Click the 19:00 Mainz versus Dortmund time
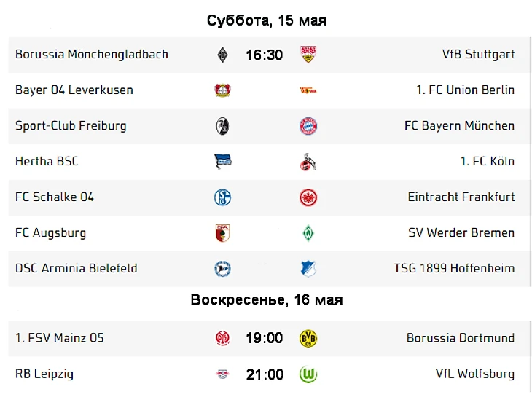This screenshot has width=532, height=408. [265, 338]
